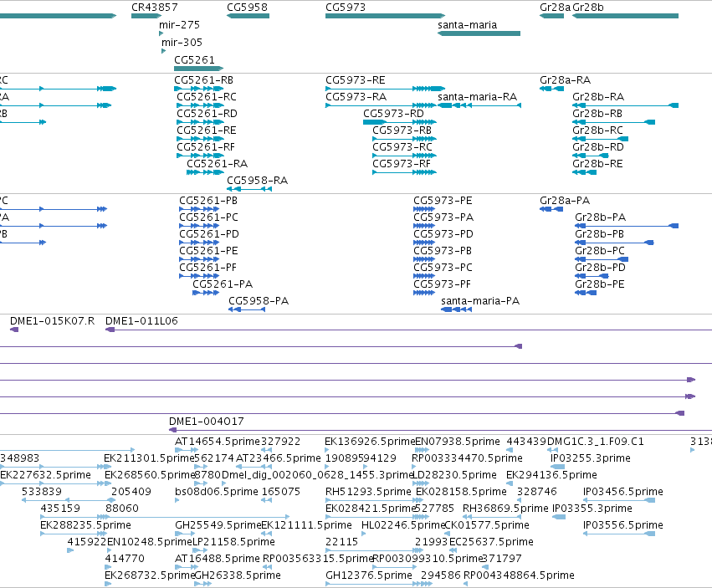Select the Gr28b-RE transcript label
712x588 pixels.
point(597,164)
